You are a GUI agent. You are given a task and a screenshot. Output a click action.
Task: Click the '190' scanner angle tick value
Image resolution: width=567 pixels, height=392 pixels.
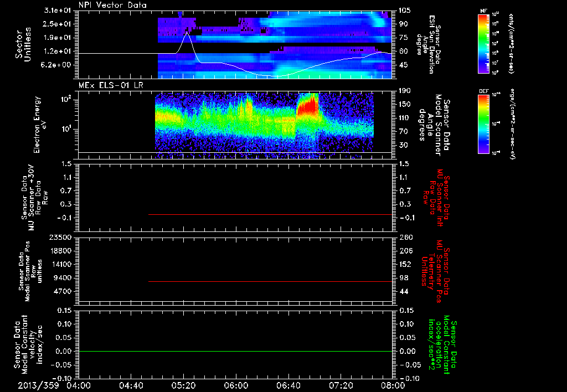[x=405, y=91]
